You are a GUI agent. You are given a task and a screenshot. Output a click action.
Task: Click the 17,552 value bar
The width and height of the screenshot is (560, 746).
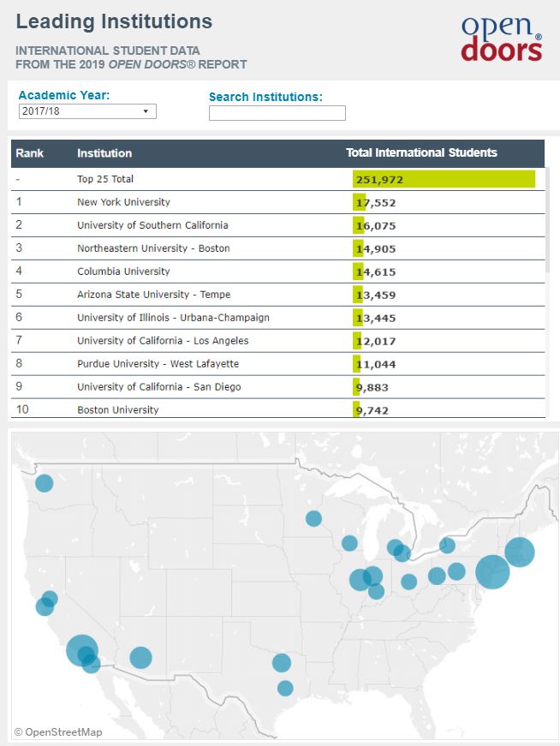point(360,203)
